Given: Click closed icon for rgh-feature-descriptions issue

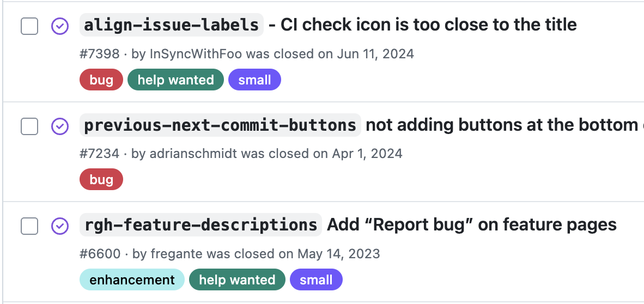Looking at the screenshot, I should click(x=59, y=226).
